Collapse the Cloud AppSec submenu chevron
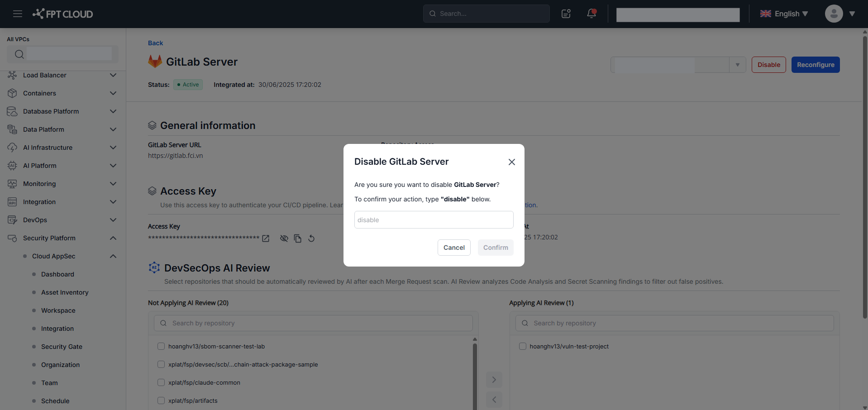The height and width of the screenshot is (410, 868). coord(113,256)
